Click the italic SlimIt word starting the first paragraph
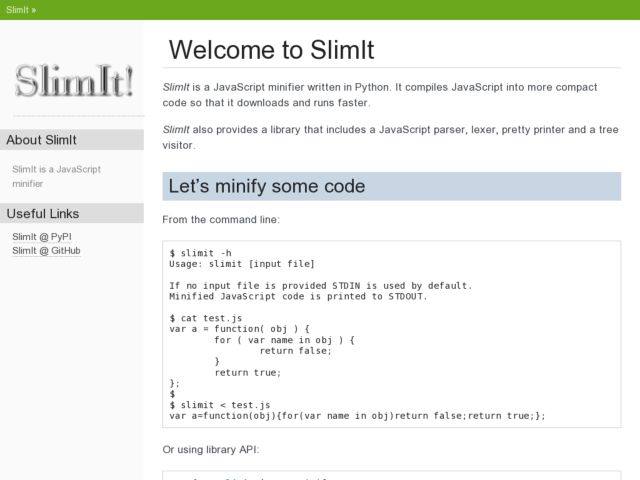The width and height of the screenshot is (640, 480). click(176, 88)
